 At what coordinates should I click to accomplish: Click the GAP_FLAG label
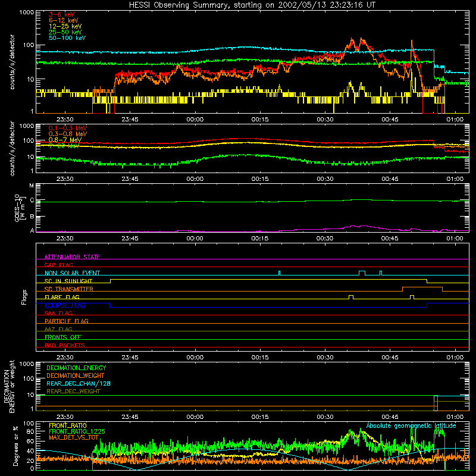click(x=58, y=265)
